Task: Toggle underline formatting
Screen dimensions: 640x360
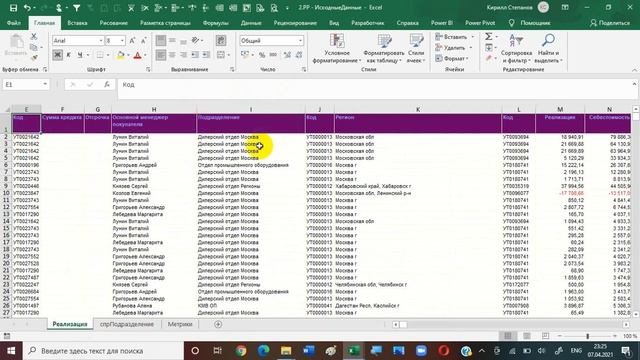Action: pyautogui.click(x=80, y=55)
